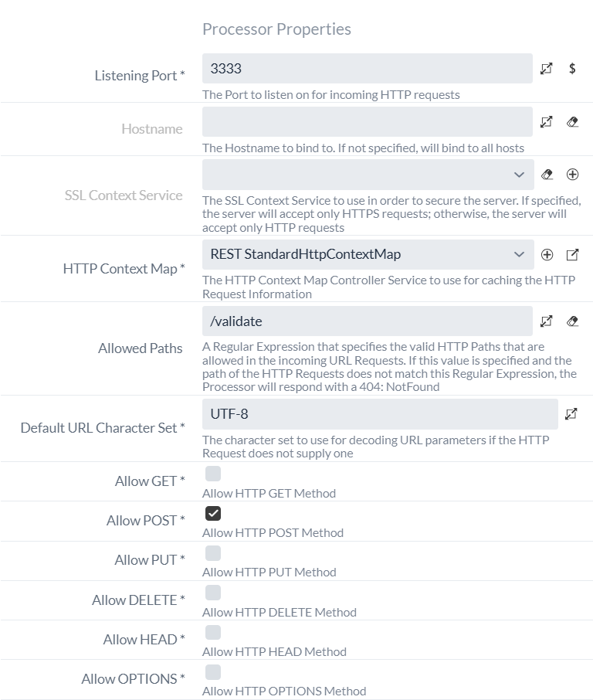Open the SSL Context Service dropdown
The image size is (593, 700).
(x=520, y=175)
